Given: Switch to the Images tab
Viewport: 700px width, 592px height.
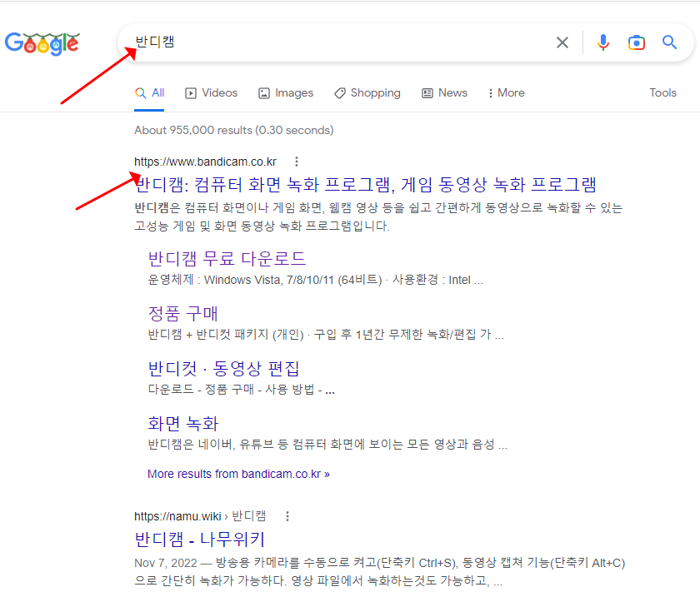Looking at the screenshot, I should coord(286,92).
